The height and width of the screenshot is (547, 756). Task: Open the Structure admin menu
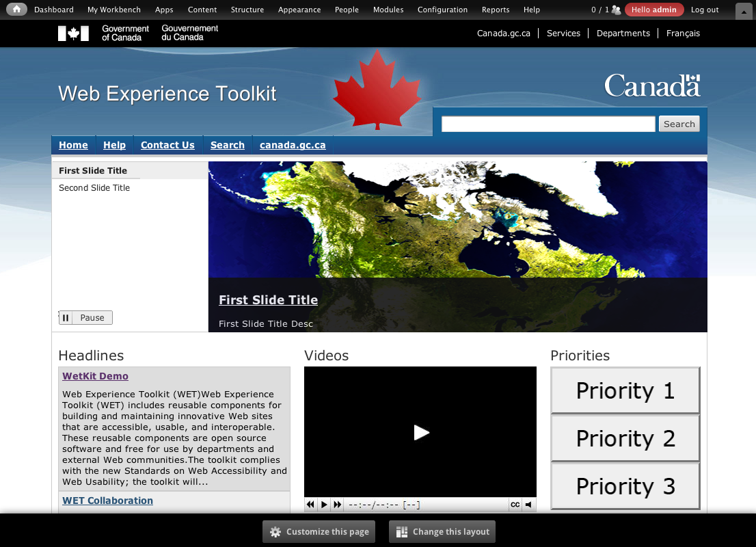click(x=247, y=10)
